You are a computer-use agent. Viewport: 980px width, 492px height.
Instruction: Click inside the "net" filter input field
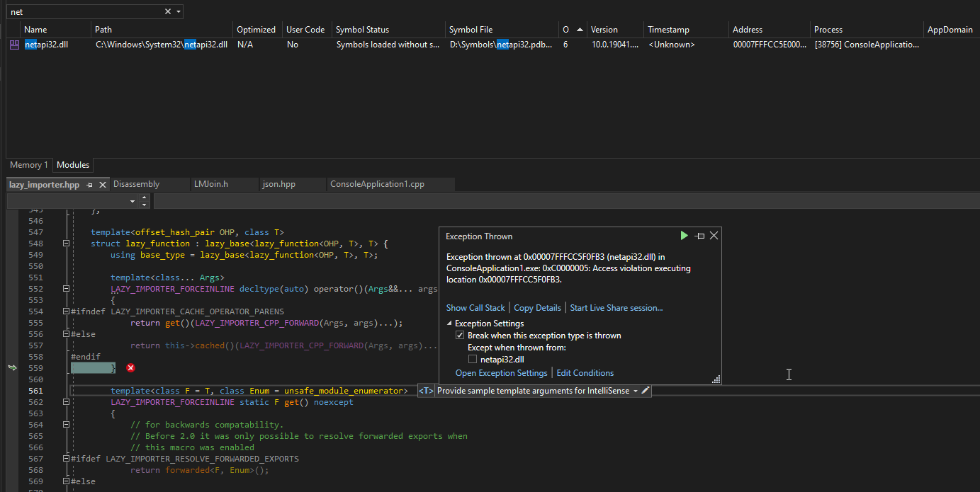[85, 11]
